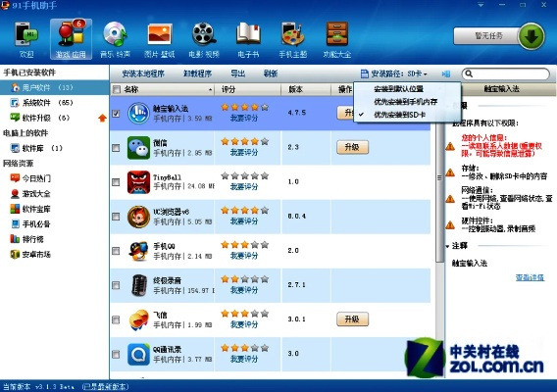557x392 pixels.
Task: Choose 优先安装到手机内存 from menu
Action: click(407, 102)
